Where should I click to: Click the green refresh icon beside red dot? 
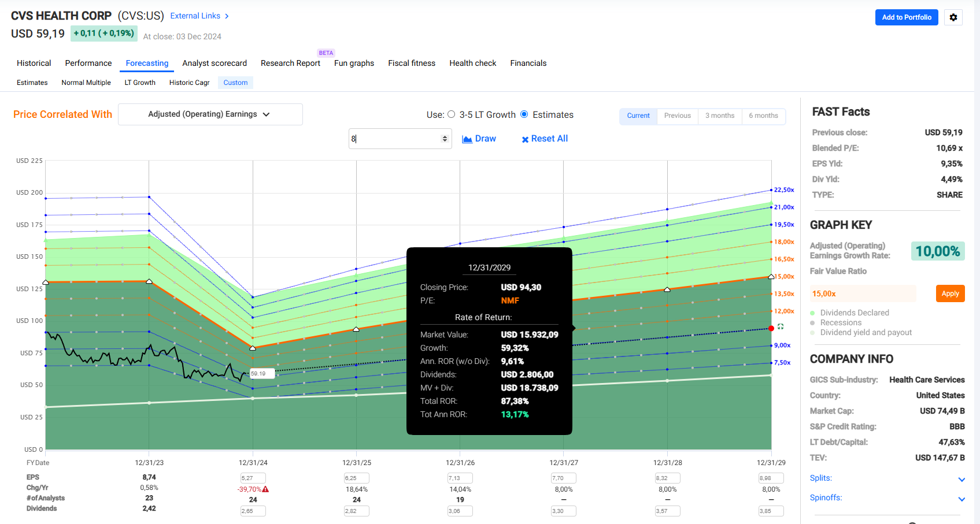781,327
